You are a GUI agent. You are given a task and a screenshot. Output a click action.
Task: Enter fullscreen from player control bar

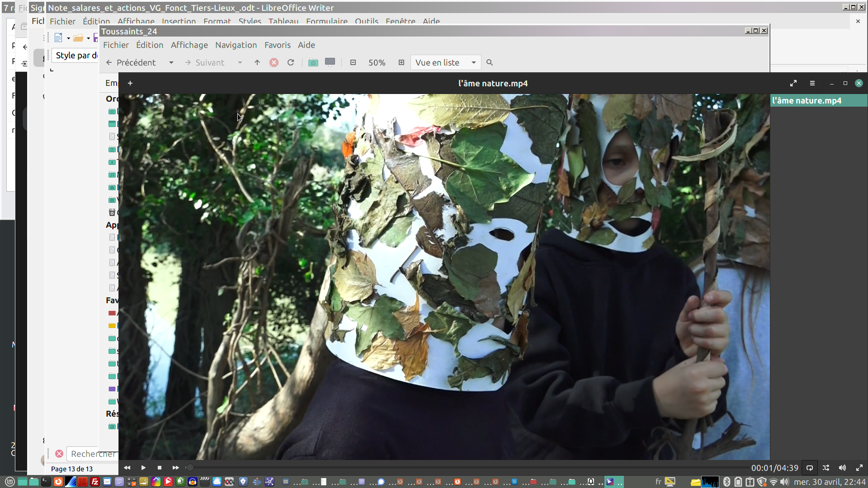[x=859, y=468]
